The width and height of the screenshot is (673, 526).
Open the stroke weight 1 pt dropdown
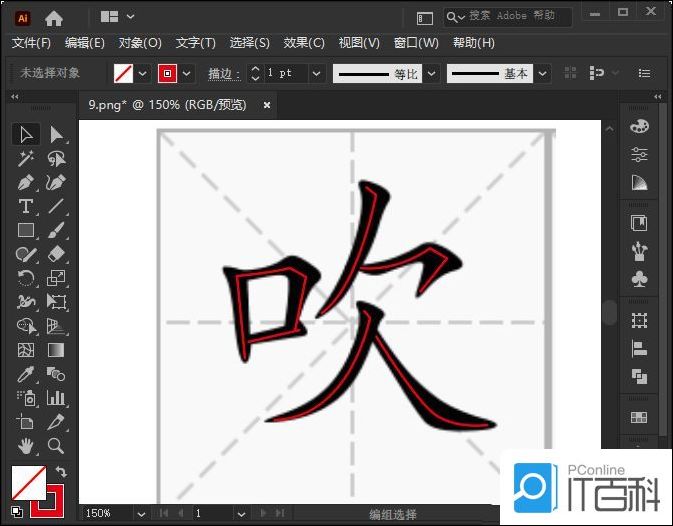[x=316, y=73]
